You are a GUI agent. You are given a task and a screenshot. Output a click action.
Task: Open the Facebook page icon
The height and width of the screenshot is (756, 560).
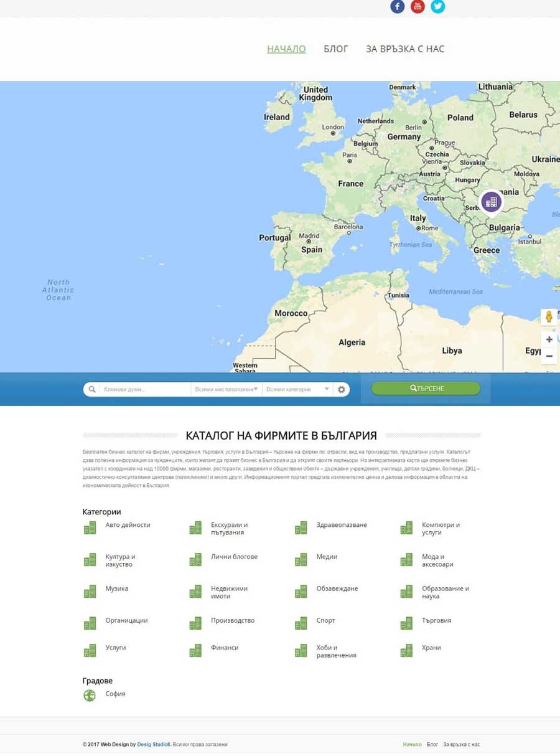click(x=398, y=6)
